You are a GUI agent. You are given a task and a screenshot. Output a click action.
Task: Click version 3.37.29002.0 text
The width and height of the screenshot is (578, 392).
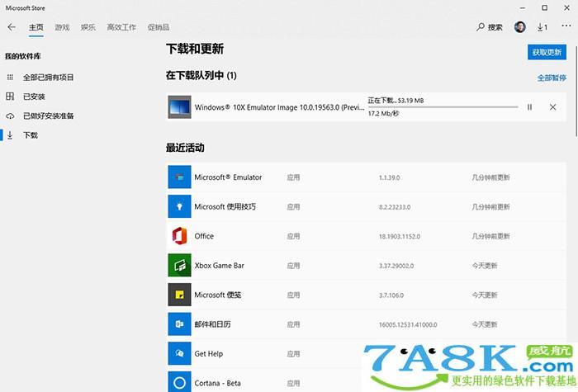pos(396,266)
